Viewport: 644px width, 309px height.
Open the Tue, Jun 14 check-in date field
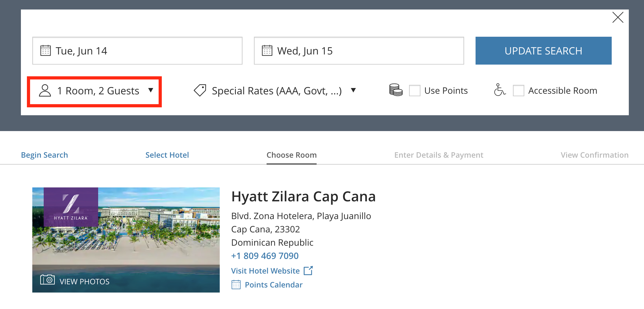(x=137, y=51)
